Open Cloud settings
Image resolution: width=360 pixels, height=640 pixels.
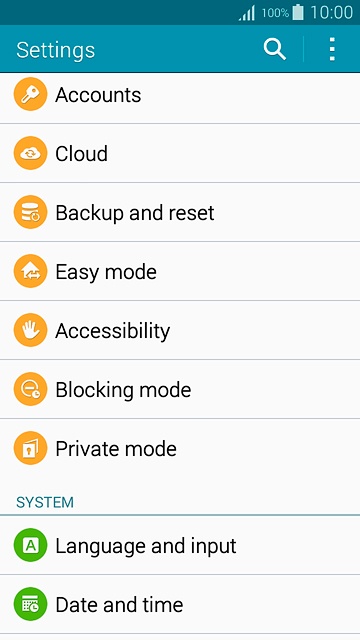point(180,153)
